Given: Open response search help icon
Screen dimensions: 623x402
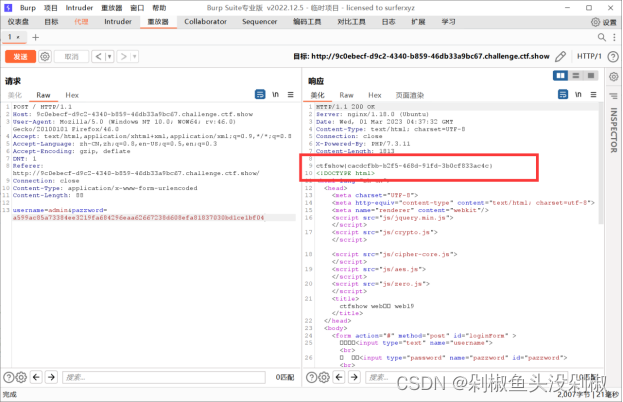Looking at the screenshot, I should [312, 377].
